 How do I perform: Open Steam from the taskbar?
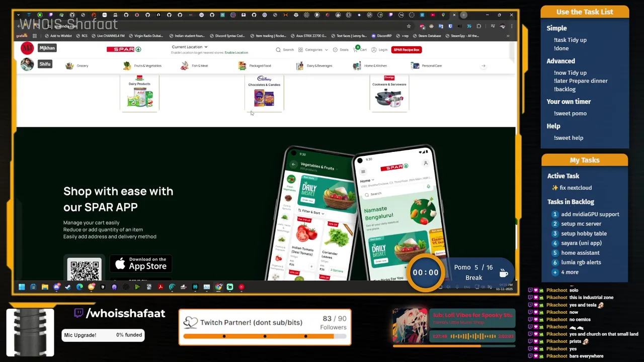click(x=68, y=287)
